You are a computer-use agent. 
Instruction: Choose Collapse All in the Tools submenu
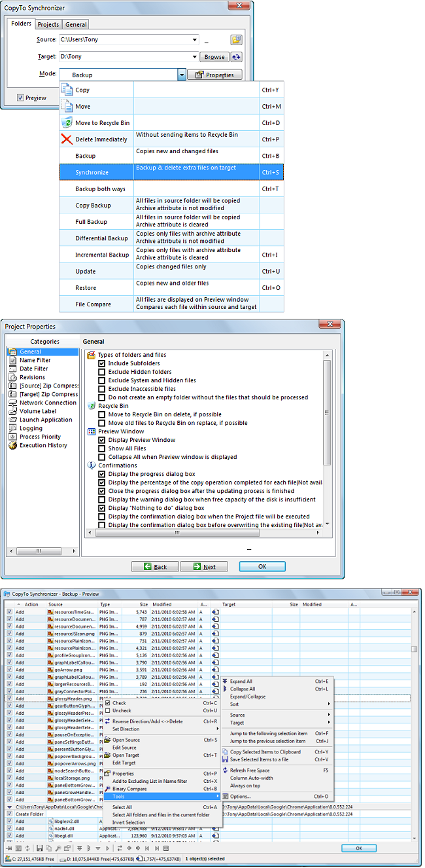point(278,689)
